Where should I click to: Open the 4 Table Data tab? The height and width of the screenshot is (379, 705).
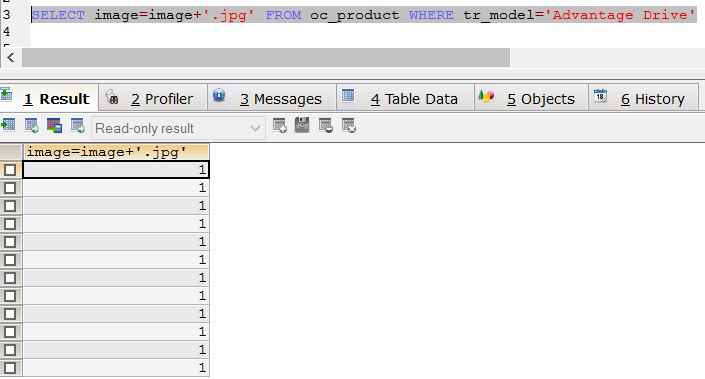click(x=406, y=98)
